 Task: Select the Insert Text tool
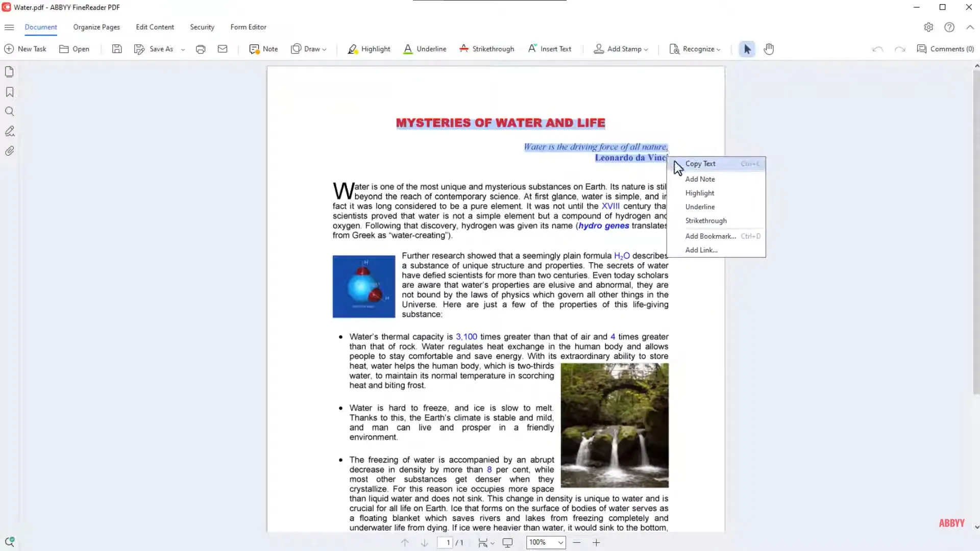[549, 48]
